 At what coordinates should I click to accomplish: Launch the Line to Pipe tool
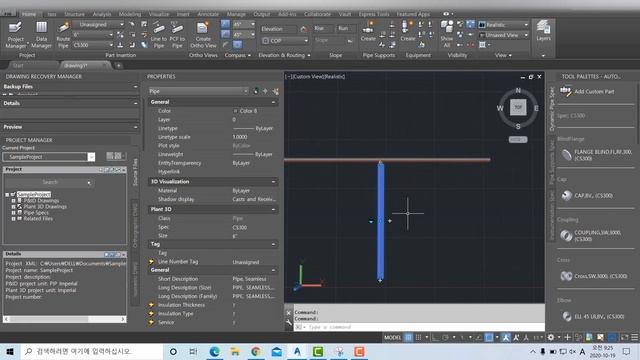point(159,35)
